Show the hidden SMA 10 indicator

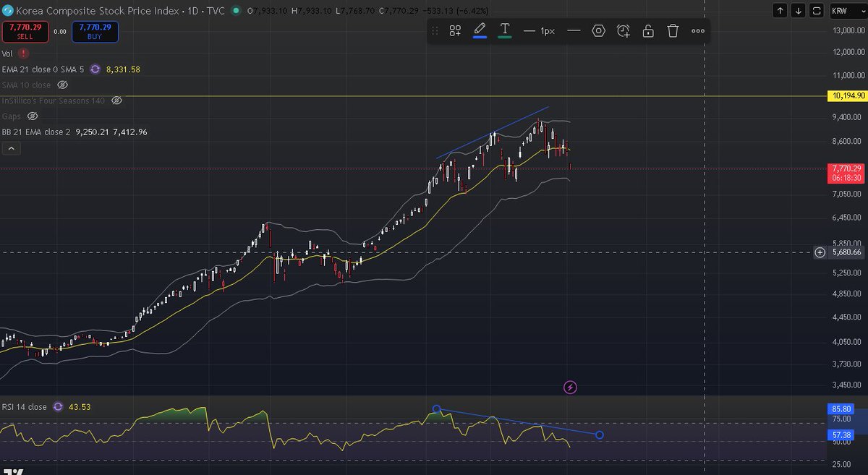[62, 85]
